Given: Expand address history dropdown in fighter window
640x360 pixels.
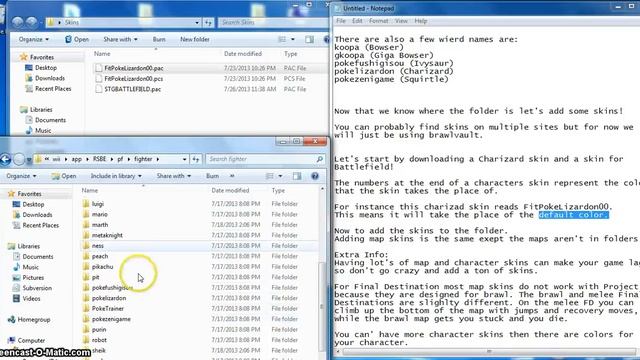Looking at the screenshot, I should pyautogui.click(x=184, y=159).
